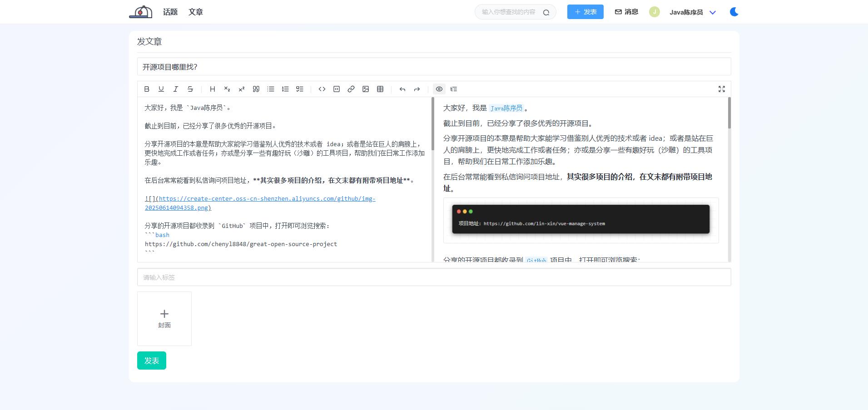Click the green 发表 submit button

click(x=152, y=361)
